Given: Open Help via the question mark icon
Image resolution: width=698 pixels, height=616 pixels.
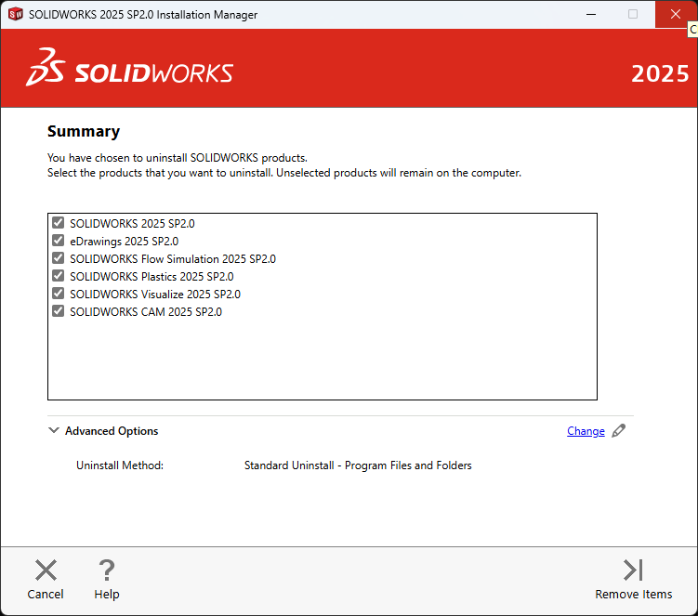Looking at the screenshot, I should [x=107, y=570].
